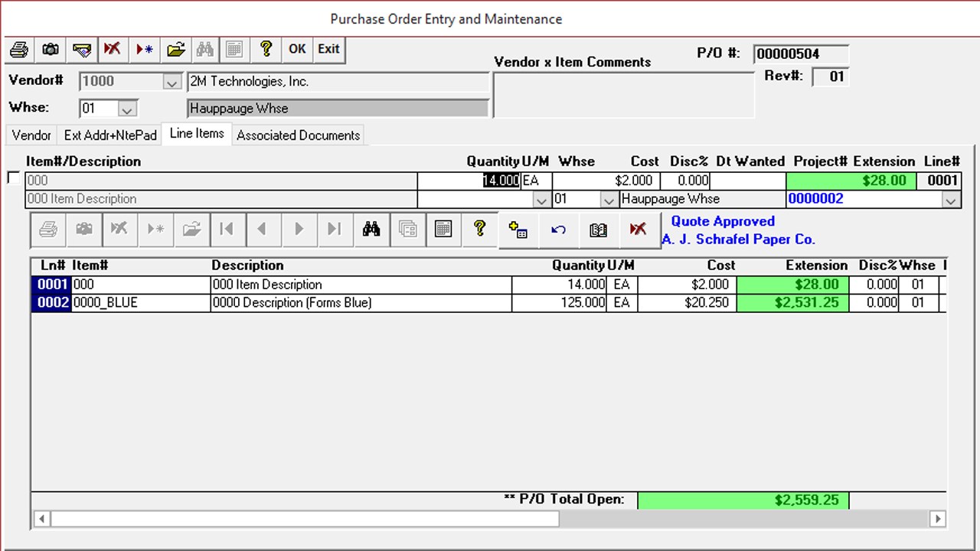
Task: Click the Rev# field showing 01
Action: pyautogui.click(x=830, y=77)
